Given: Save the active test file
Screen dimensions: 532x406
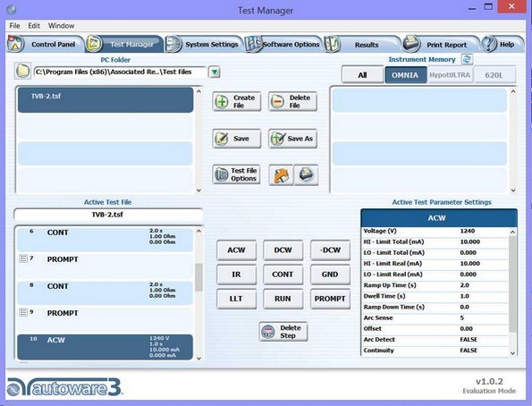Looking at the screenshot, I should click(237, 139).
